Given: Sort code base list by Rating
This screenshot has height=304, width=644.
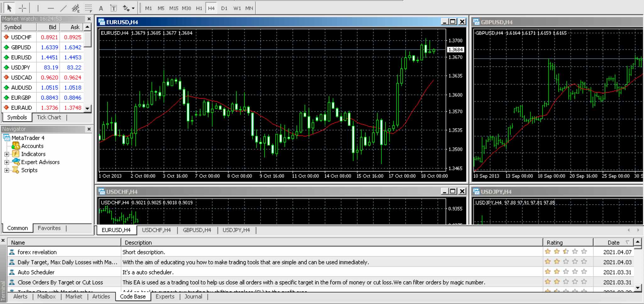Looking at the screenshot, I should 568,242.
